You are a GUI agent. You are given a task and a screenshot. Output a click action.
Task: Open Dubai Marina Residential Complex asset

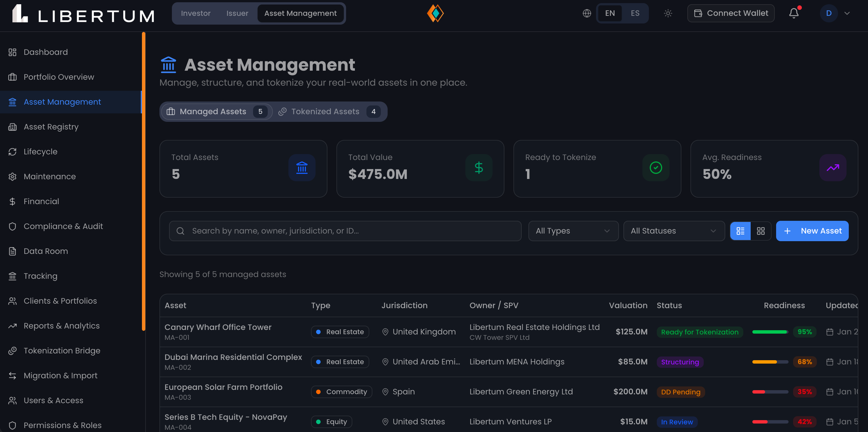pyautogui.click(x=233, y=357)
